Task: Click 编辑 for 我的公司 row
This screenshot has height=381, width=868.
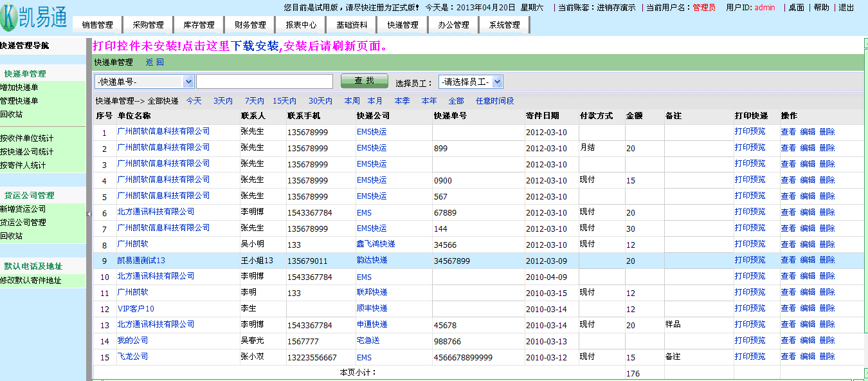Action: [x=808, y=340]
